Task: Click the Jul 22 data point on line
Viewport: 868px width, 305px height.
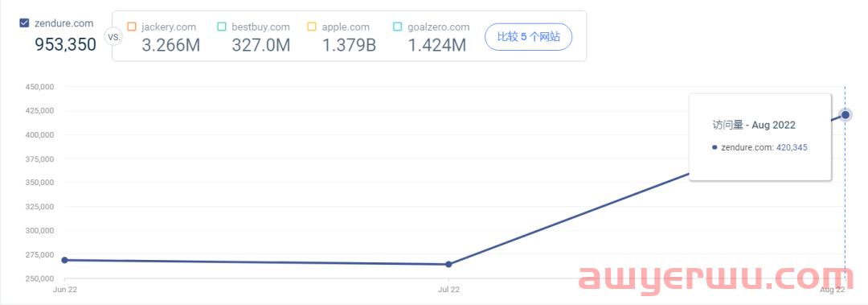Action: click(x=448, y=265)
